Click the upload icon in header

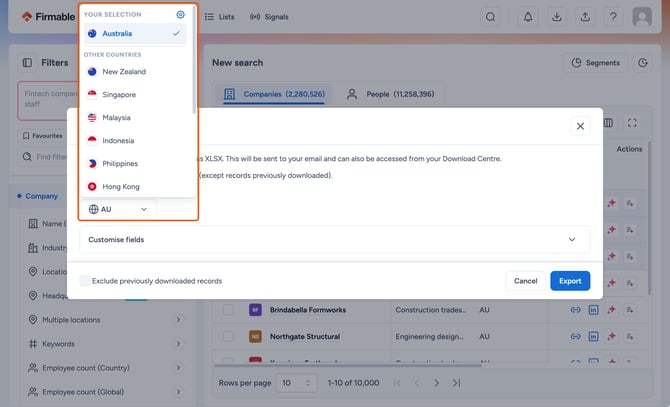(585, 17)
